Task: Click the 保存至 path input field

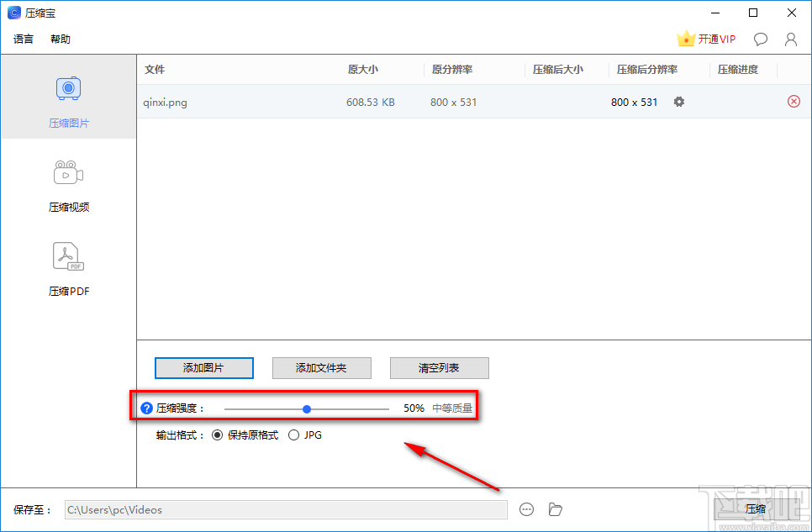Action: [x=286, y=508]
